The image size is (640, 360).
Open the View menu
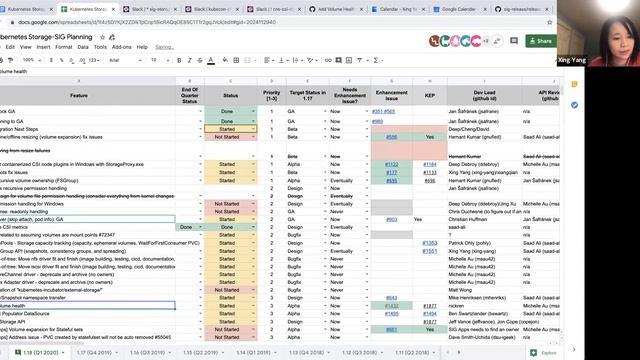coord(25,47)
